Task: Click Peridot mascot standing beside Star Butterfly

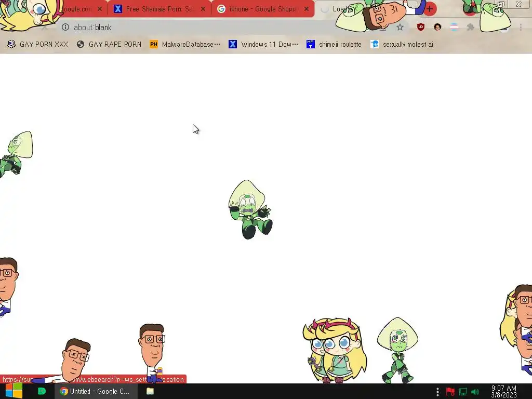Action: pos(397,350)
